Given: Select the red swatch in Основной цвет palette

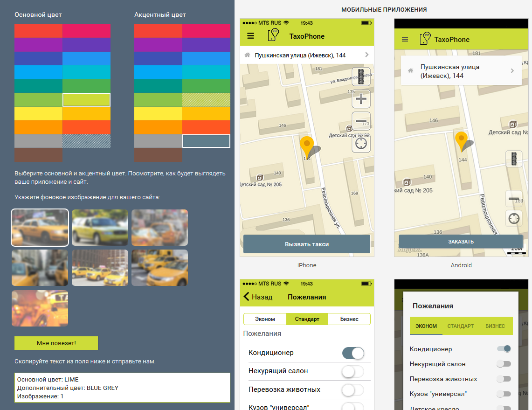Looking at the screenshot, I should click(x=38, y=31).
